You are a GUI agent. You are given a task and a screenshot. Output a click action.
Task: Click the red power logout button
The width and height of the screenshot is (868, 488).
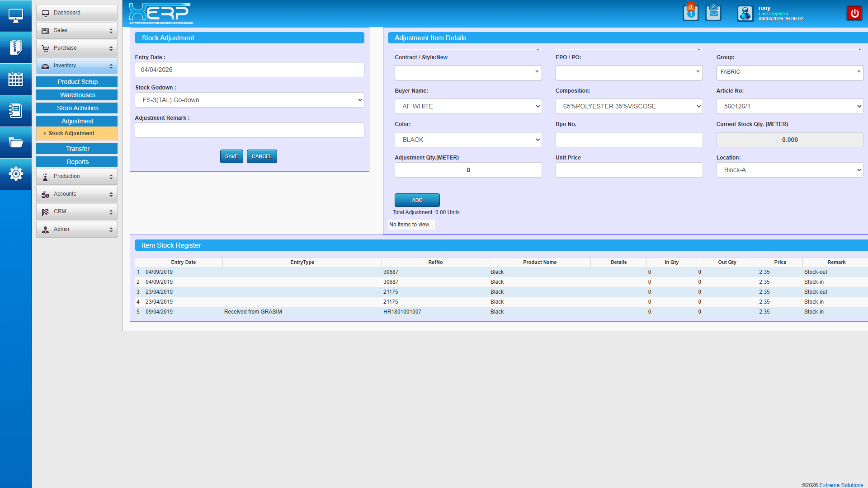[x=854, y=13]
